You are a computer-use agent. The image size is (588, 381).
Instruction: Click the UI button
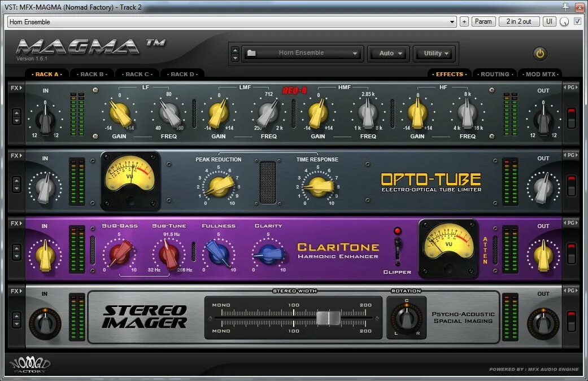pos(550,21)
